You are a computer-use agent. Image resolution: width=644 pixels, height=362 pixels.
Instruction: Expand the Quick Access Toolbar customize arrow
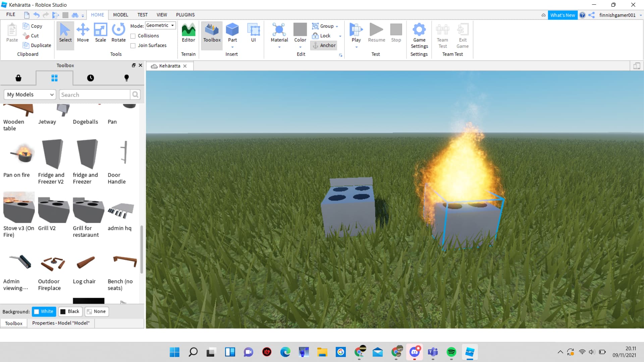point(83,16)
